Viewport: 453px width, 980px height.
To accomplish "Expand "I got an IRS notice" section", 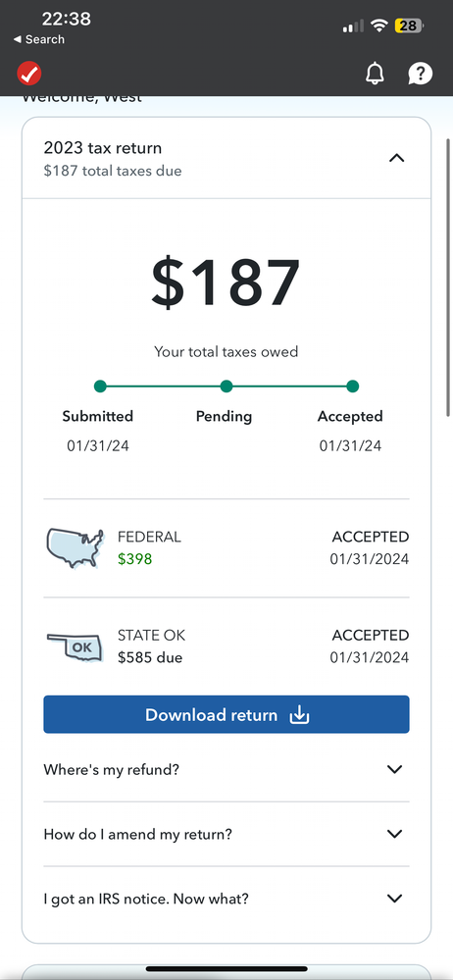I will click(226, 899).
